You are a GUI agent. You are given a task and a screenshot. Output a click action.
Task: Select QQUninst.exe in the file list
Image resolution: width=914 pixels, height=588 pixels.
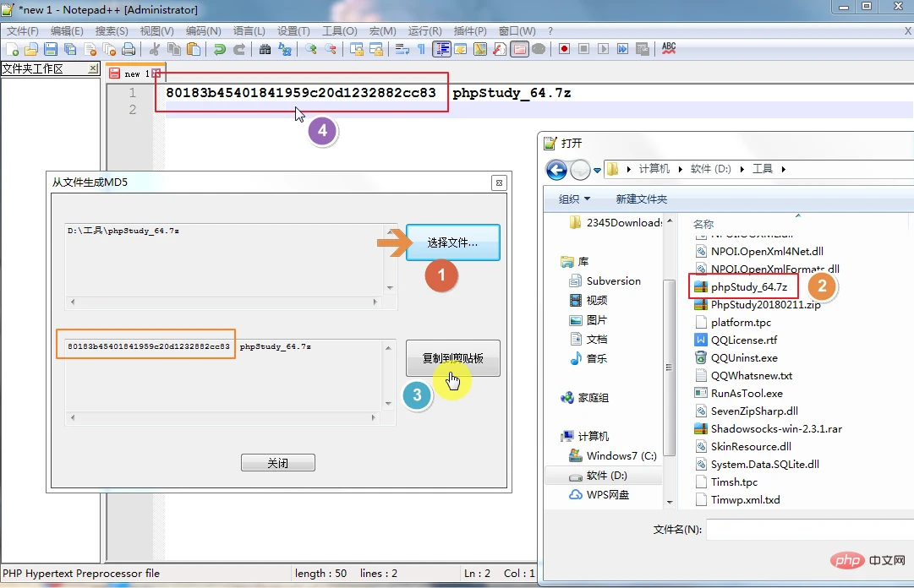coord(744,358)
